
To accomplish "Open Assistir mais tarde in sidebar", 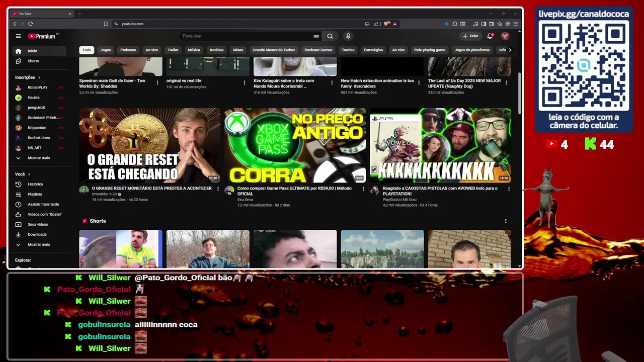I will [x=39, y=205].
